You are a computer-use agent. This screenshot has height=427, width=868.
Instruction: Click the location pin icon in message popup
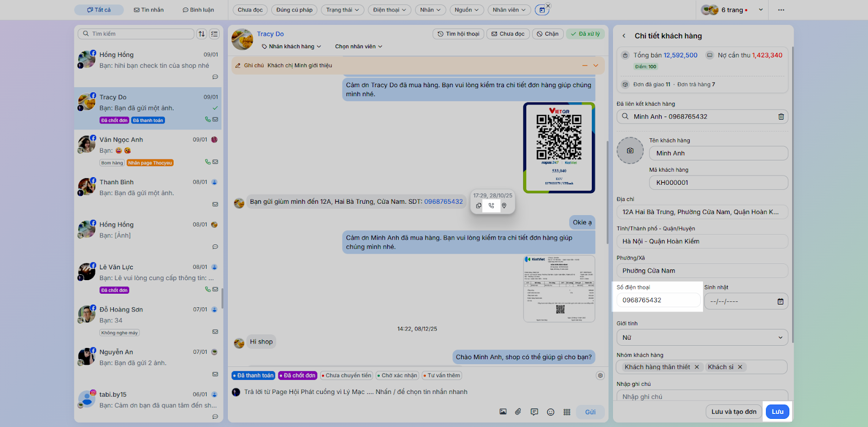504,206
